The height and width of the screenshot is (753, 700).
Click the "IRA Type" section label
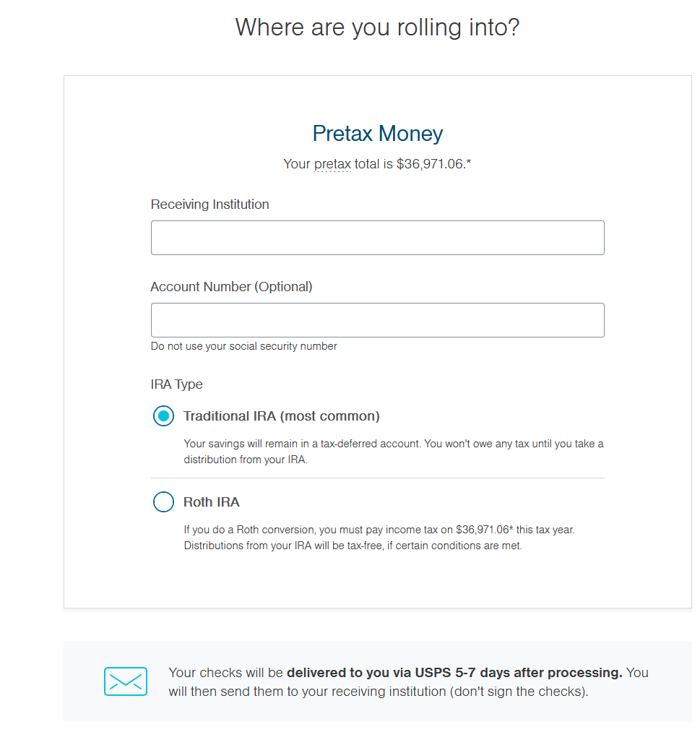tap(176, 384)
